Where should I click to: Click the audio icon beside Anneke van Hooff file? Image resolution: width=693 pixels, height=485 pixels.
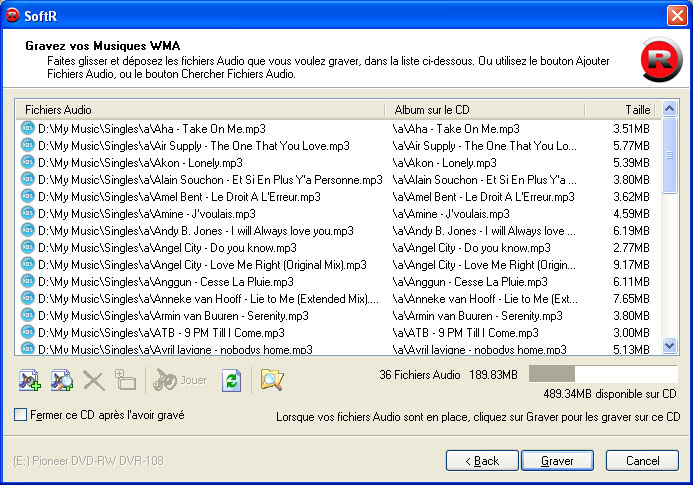[x=27, y=298]
